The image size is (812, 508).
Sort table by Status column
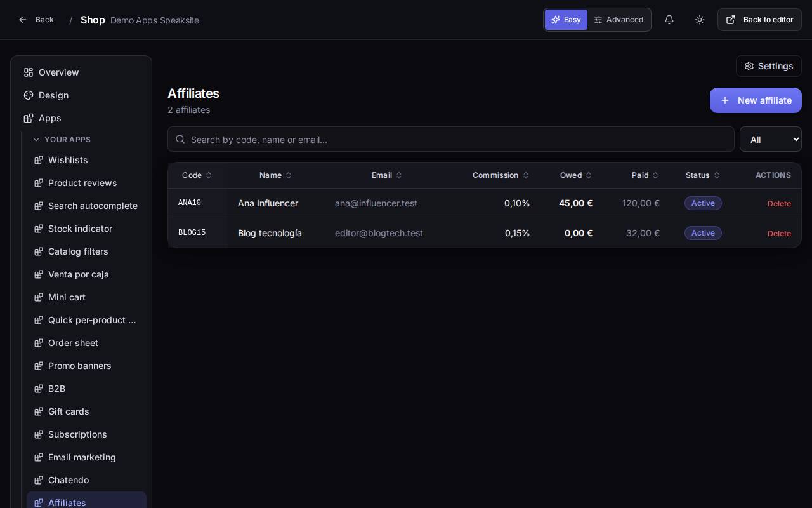(703, 175)
